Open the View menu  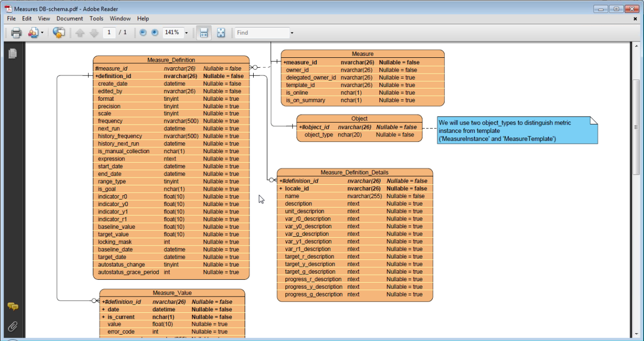tap(44, 19)
